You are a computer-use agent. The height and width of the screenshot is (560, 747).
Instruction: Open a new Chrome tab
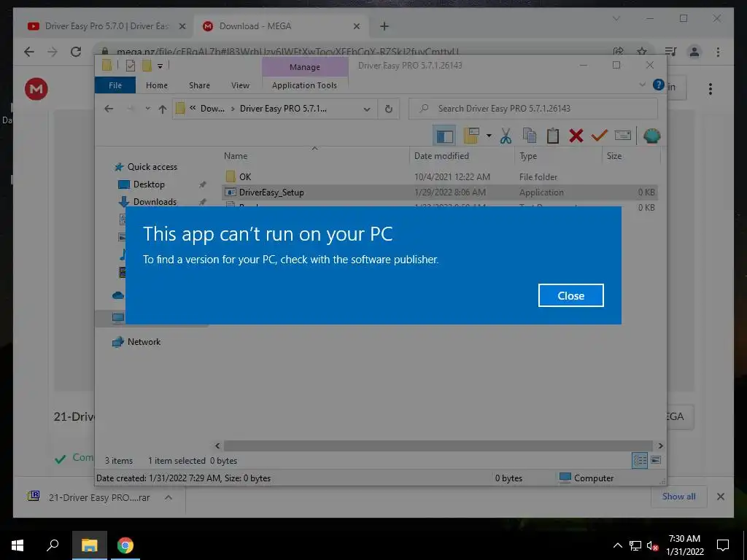click(384, 26)
